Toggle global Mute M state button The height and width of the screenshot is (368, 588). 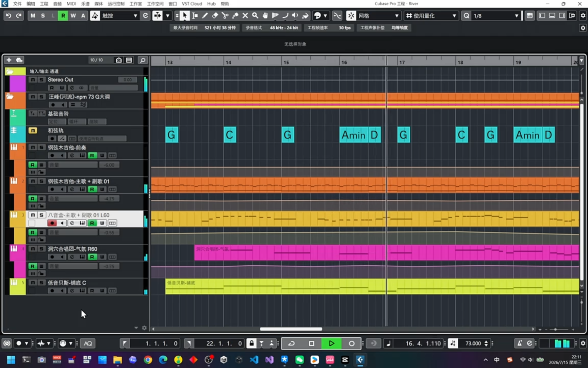33,16
